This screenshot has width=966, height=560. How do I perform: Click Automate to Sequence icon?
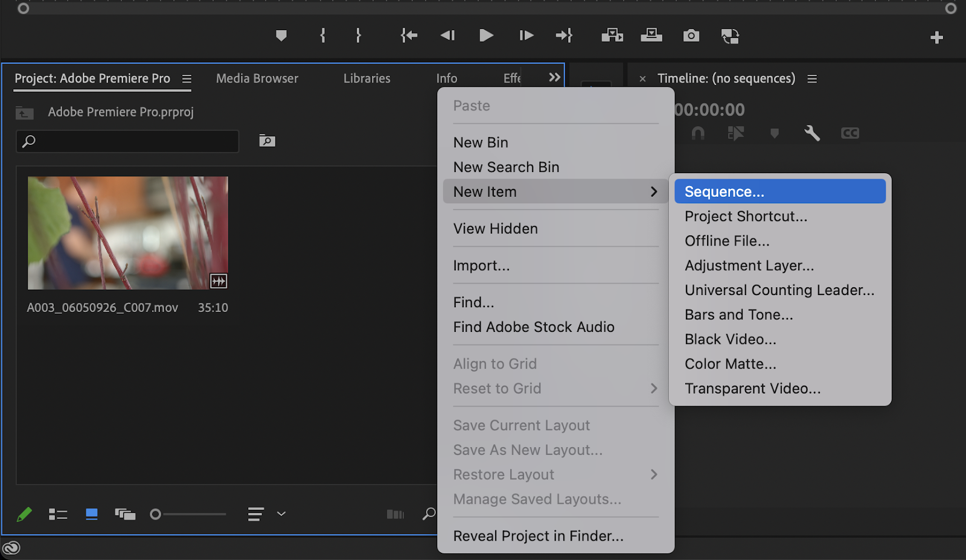395,514
